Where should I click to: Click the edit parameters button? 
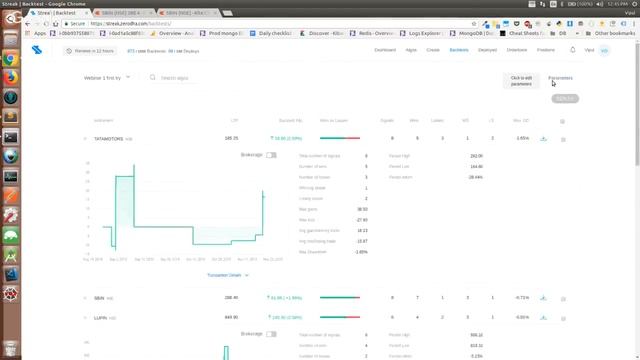(521, 81)
